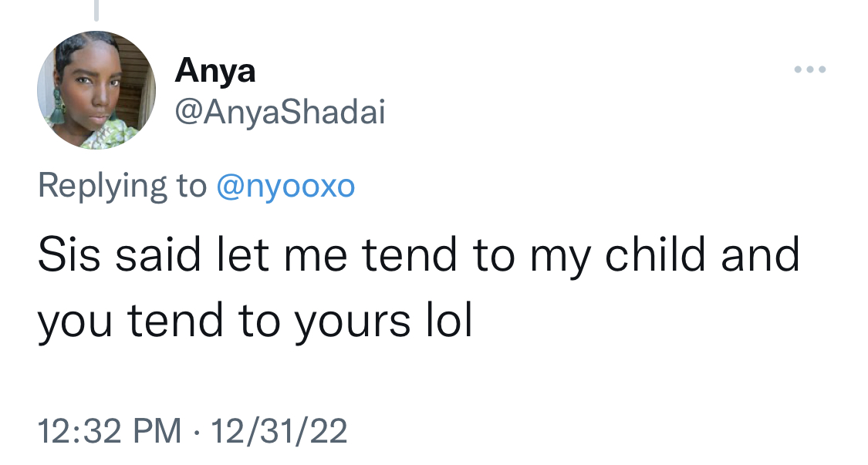Click the word "yours" in the tweet
868x465 pixels.
(352, 323)
